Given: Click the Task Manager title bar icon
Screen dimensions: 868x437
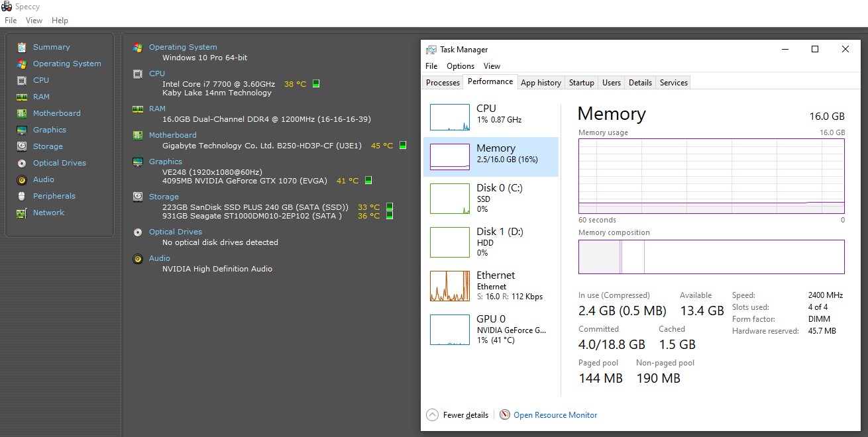Looking at the screenshot, I should (x=431, y=50).
